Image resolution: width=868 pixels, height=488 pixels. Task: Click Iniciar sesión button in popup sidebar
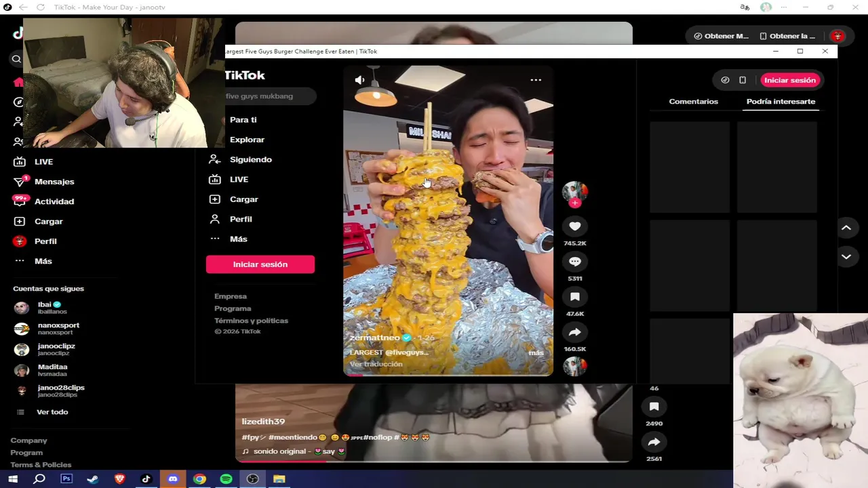(x=260, y=264)
